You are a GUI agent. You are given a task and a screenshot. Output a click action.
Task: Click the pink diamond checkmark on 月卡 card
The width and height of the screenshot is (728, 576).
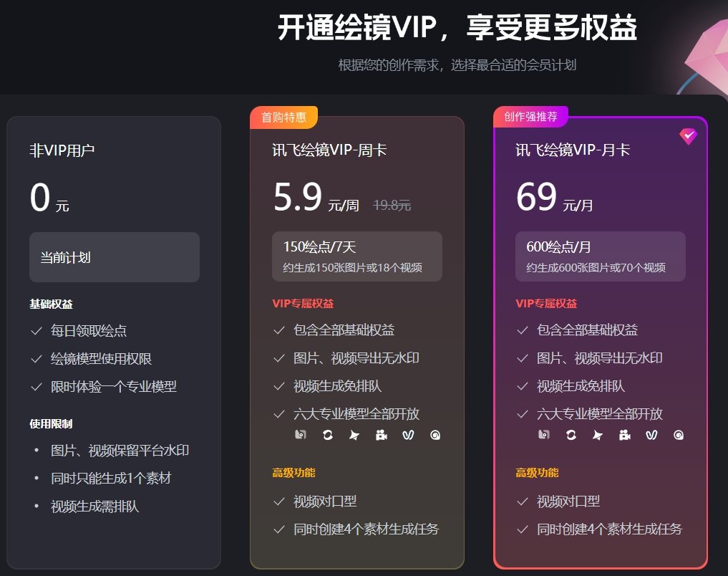point(688,136)
